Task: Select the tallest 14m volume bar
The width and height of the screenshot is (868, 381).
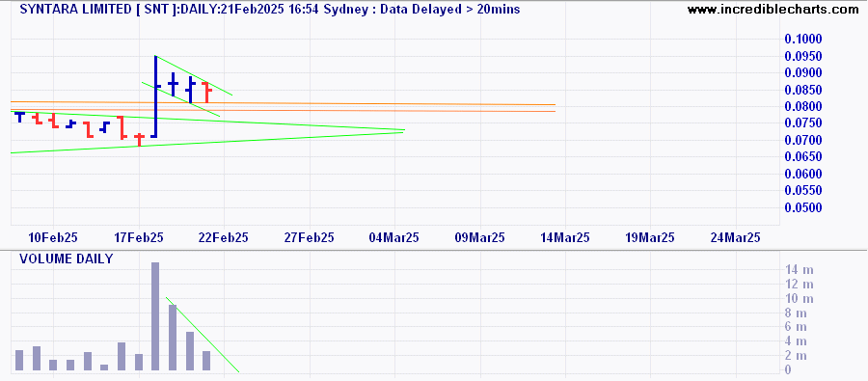Action: pyautogui.click(x=155, y=316)
